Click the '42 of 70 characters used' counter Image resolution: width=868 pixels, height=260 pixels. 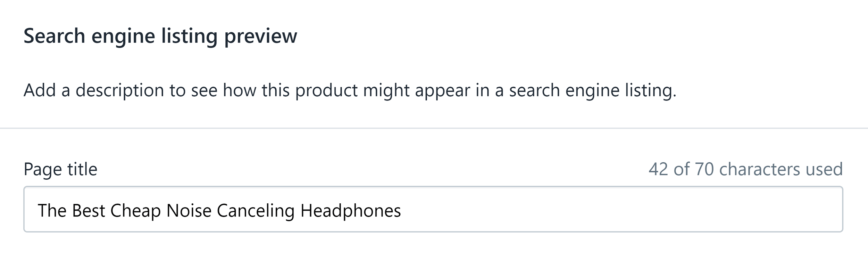click(x=745, y=169)
